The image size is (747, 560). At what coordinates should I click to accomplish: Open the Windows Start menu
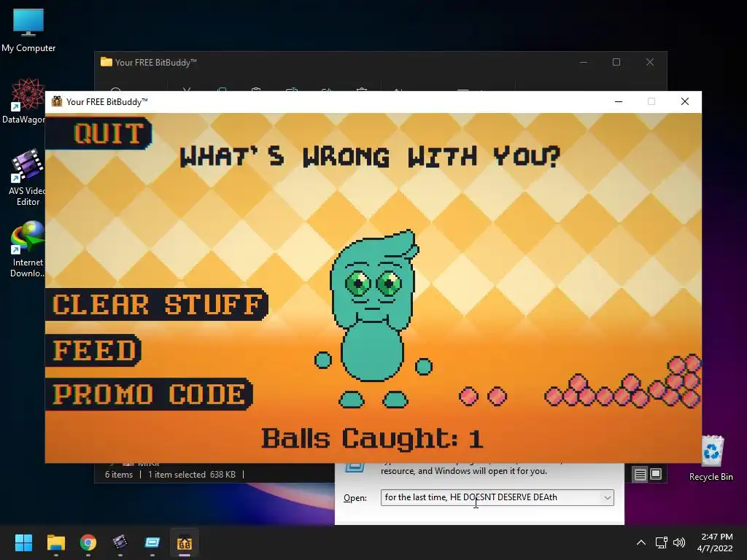pos(23,542)
